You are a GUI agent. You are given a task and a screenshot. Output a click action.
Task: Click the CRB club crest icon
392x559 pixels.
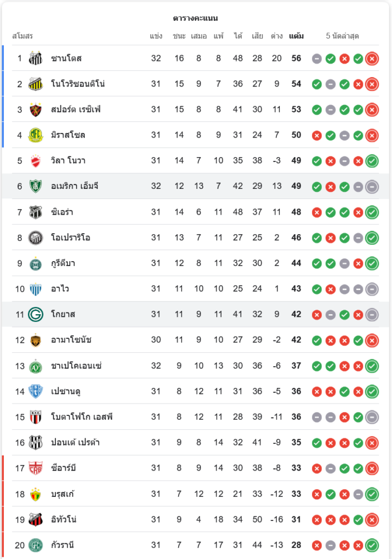click(x=36, y=468)
